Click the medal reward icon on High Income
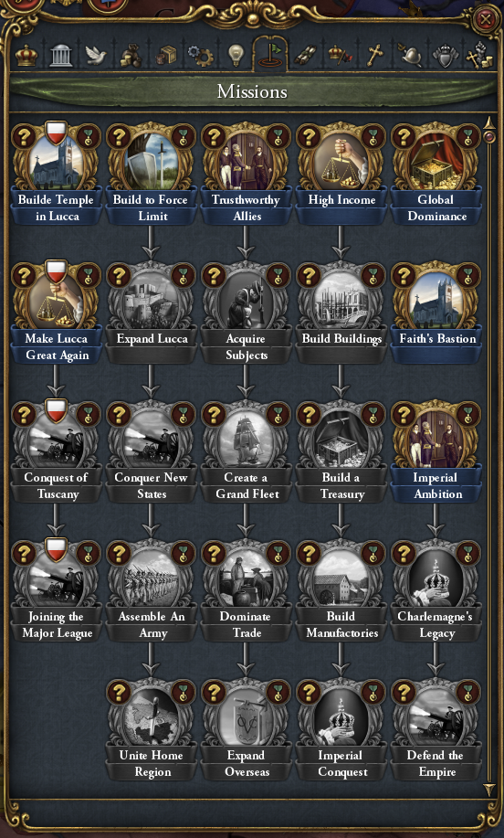The width and height of the screenshot is (504, 838). [373, 137]
